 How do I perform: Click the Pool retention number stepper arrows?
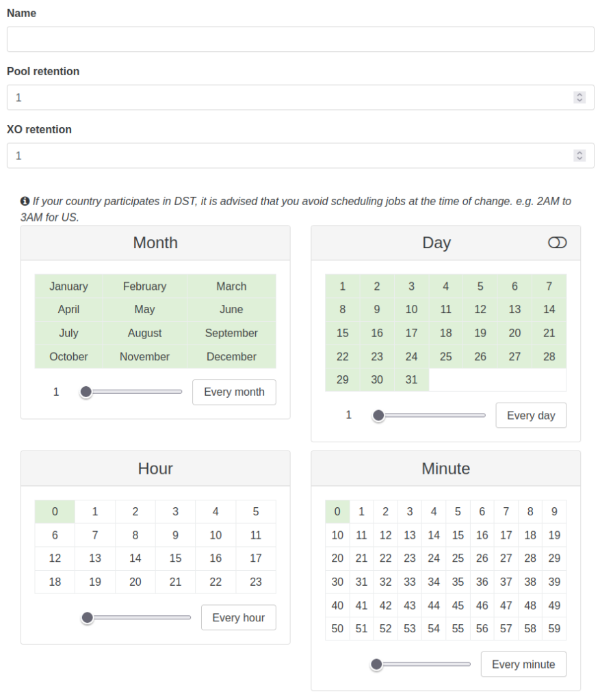579,98
